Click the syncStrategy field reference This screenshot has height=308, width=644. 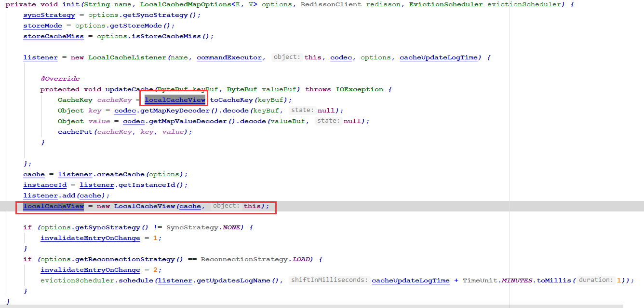(x=49, y=14)
